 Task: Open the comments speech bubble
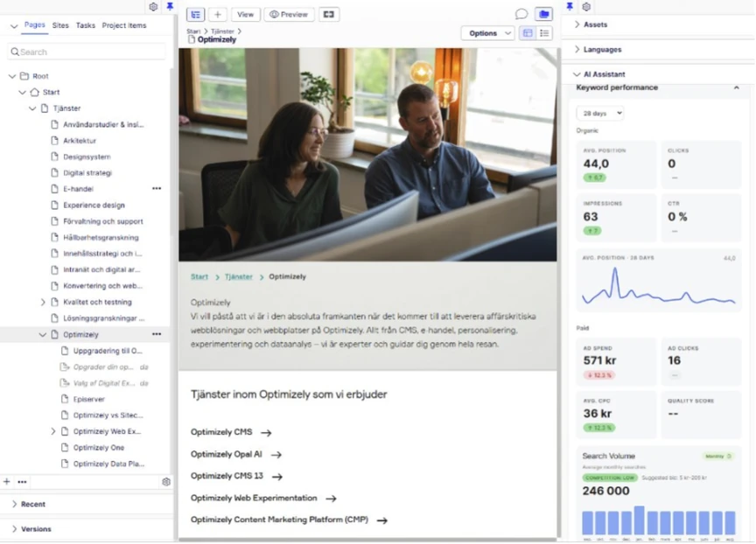(521, 14)
